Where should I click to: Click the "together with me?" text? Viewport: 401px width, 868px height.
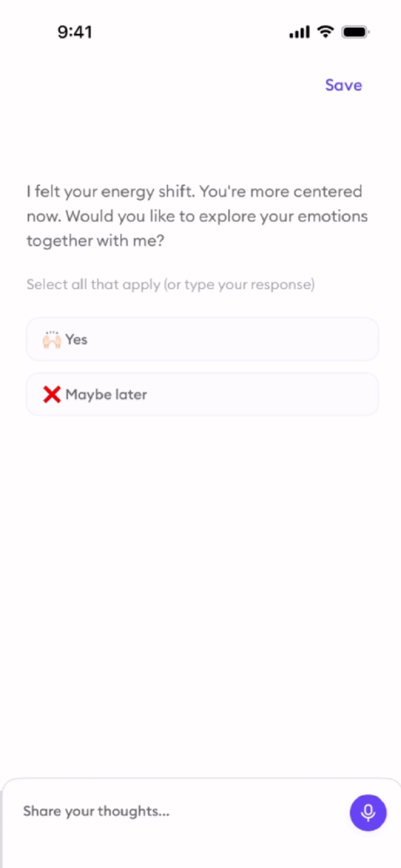pyautogui.click(x=95, y=241)
